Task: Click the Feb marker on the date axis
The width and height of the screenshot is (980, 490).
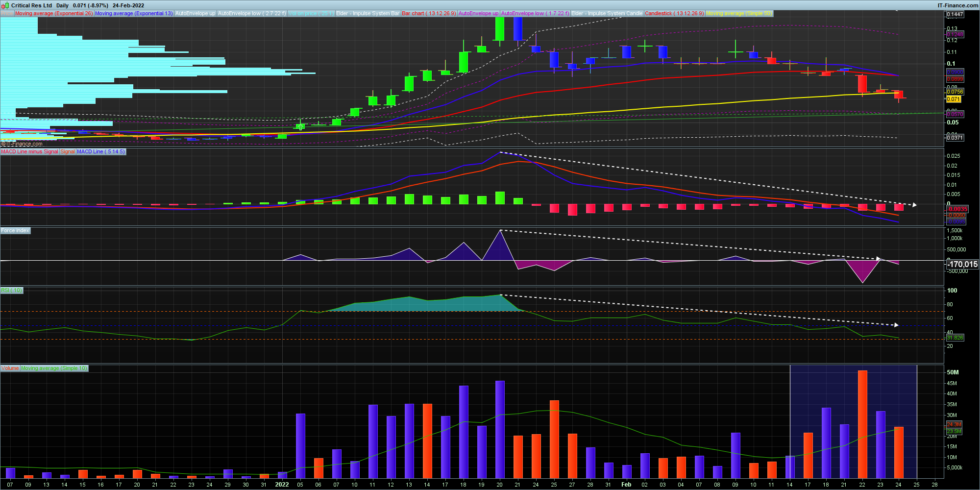Action: 626,485
